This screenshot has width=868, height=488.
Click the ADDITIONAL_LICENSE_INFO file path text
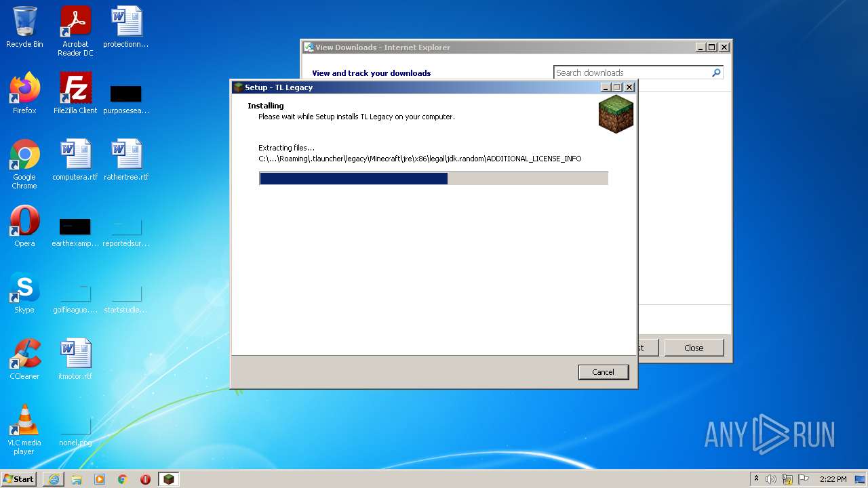click(x=420, y=159)
